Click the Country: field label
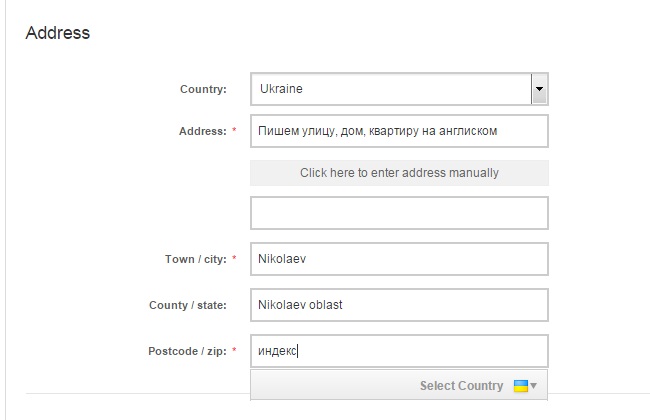This screenshot has width=650, height=420. click(203, 89)
